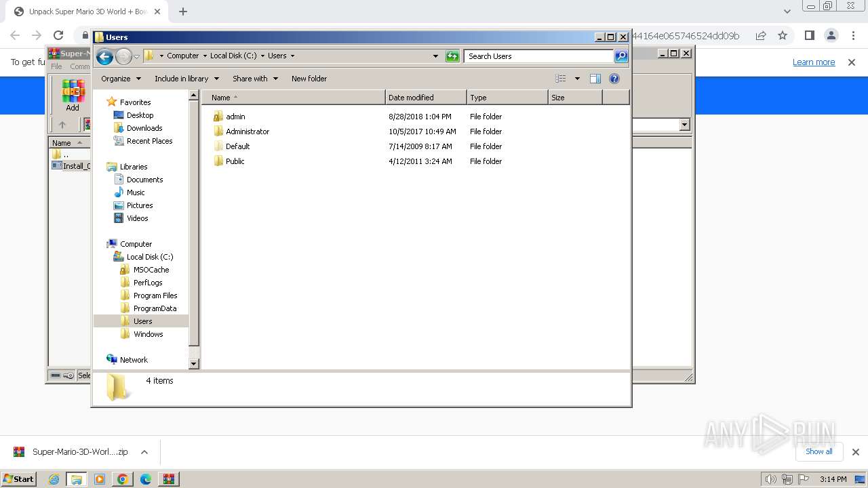The height and width of the screenshot is (488, 868).
Task: Open PerfLogs folder in tree
Action: 148,283
